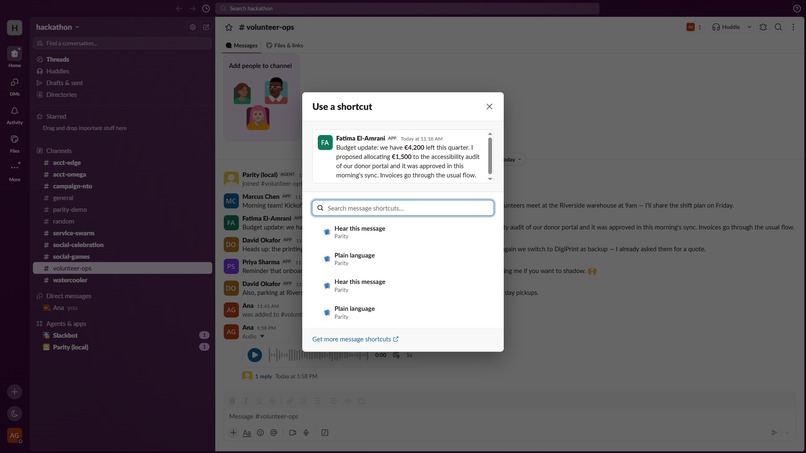
Task: Open DMs in the left rail
Action: [14, 86]
